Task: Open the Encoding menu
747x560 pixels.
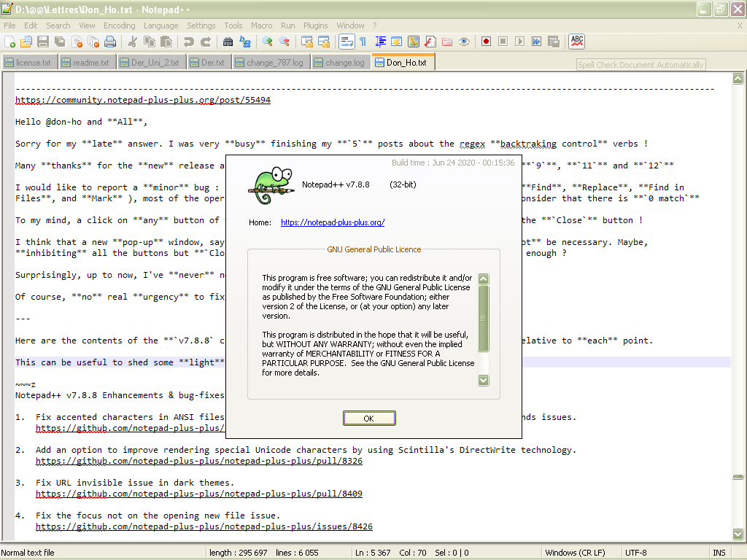Action: coord(120,26)
